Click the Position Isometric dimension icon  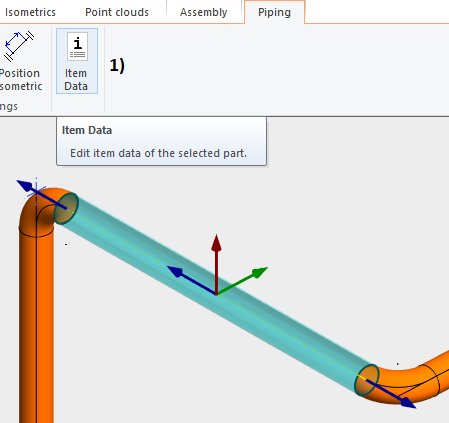click(19, 46)
